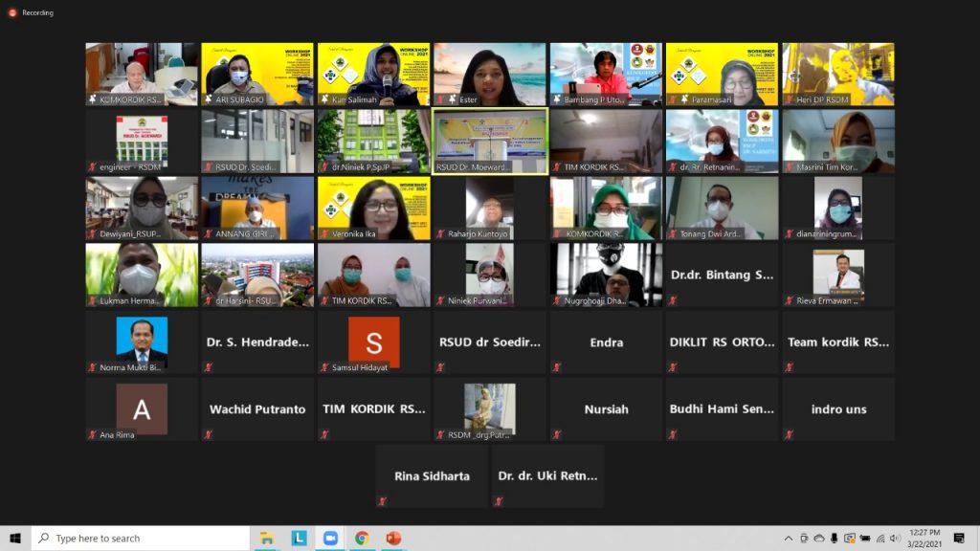Select Kun Salimah's video tile
Screen dimensions: 980x551
pos(373,74)
